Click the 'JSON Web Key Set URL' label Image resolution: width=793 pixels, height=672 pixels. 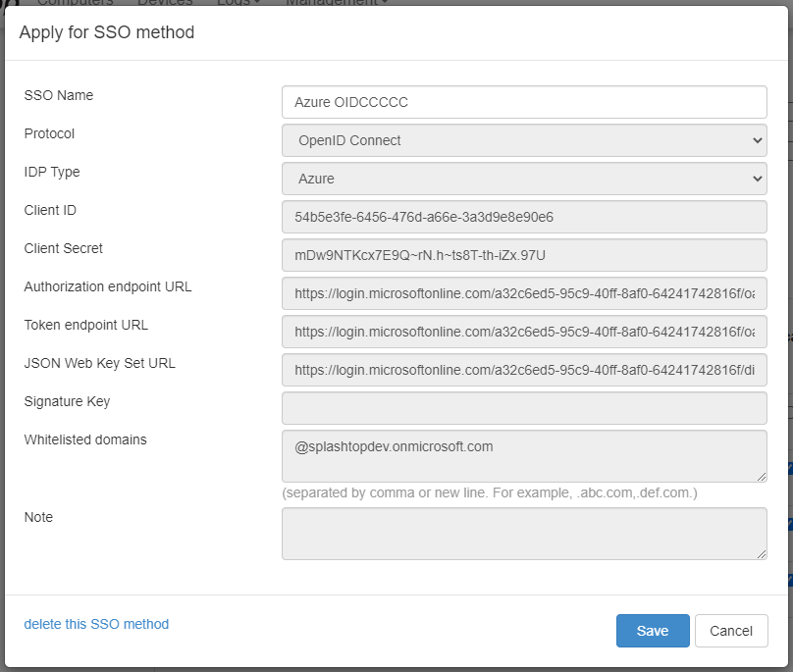[x=100, y=363]
